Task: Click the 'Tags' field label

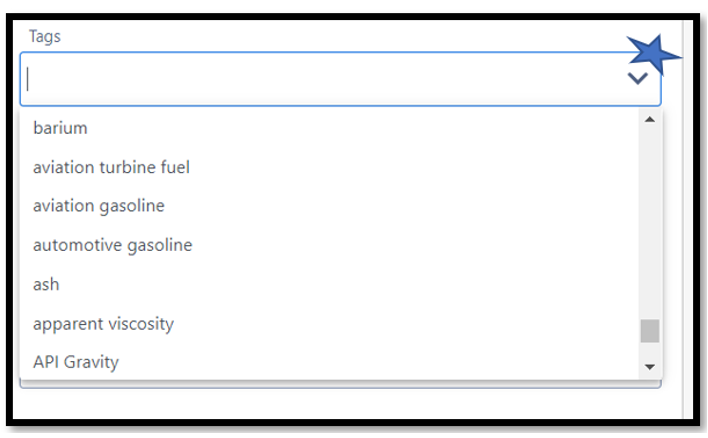Action: click(44, 36)
